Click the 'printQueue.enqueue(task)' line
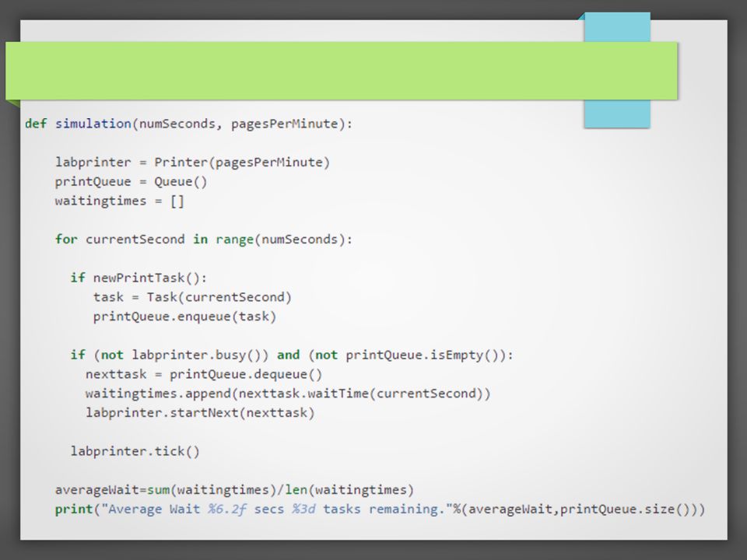 [185, 317]
